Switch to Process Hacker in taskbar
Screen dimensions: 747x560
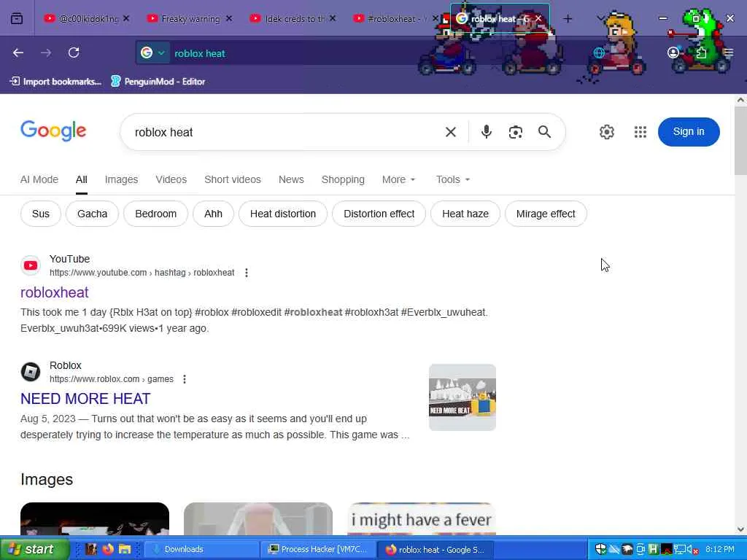(x=318, y=550)
